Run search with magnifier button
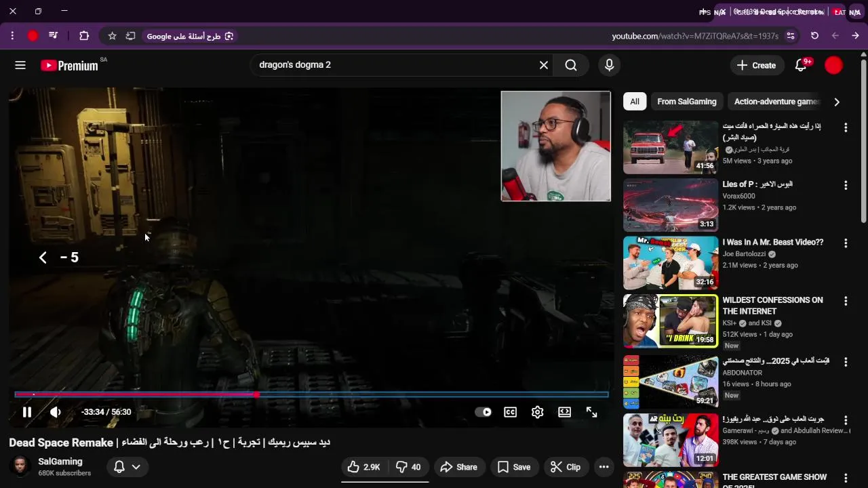This screenshot has height=488, width=868. pyautogui.click(x=571, y=65)
